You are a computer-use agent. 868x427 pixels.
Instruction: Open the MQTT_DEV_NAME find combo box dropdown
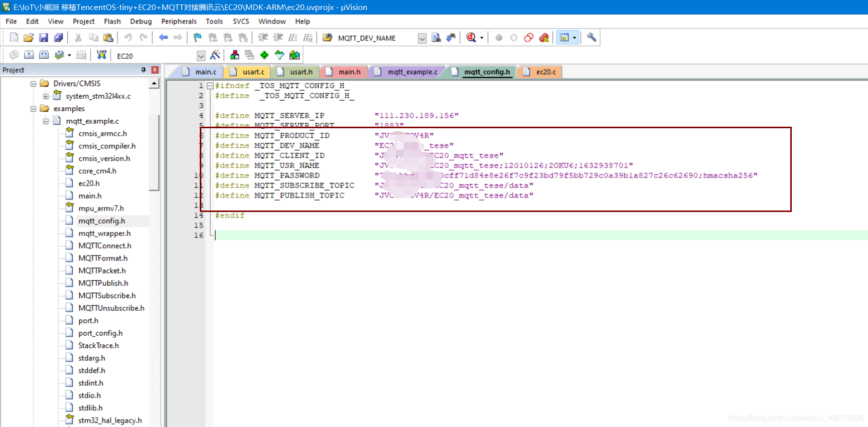(x=422, y=38)
